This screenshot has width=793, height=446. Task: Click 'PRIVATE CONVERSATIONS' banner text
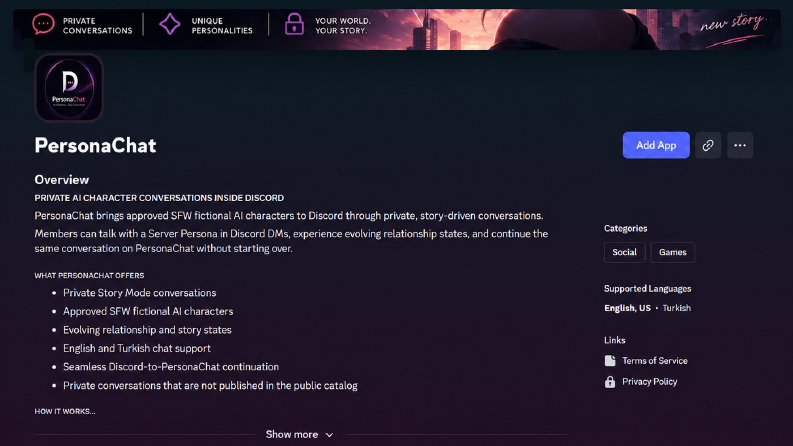pos(97,26)
